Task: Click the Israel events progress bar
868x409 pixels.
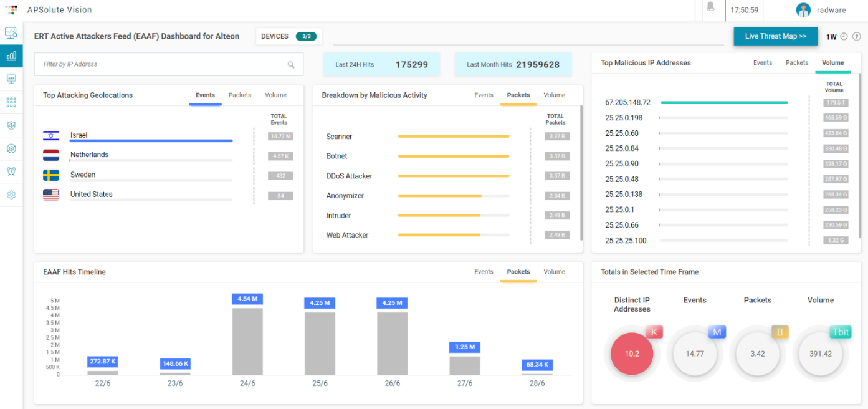Action: click(151, 141)
